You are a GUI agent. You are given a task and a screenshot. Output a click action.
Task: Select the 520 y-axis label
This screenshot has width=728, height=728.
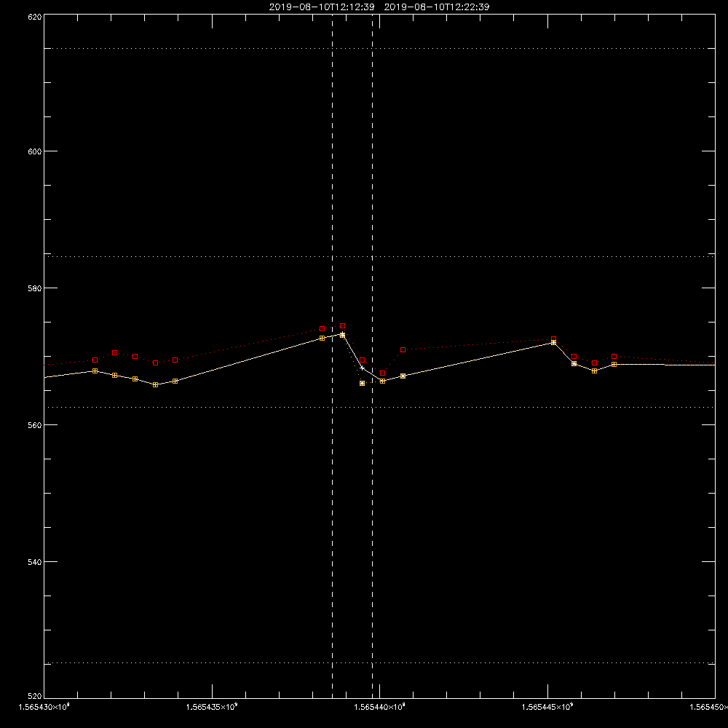click(35, 697)
